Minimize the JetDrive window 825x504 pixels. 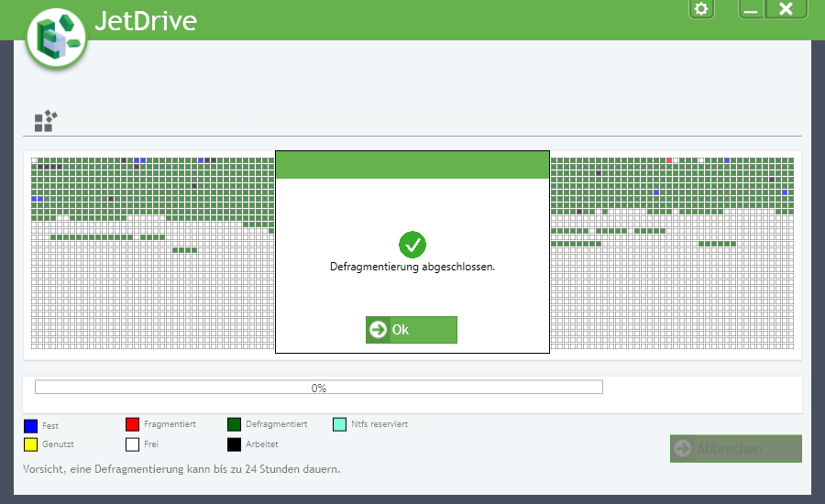(752, 9)
